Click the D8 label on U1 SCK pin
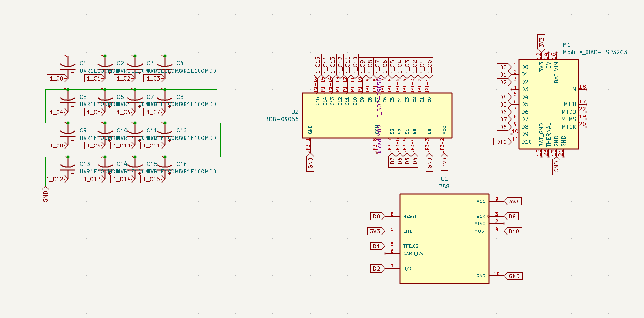The image size is (644, 318). [512, 216]
